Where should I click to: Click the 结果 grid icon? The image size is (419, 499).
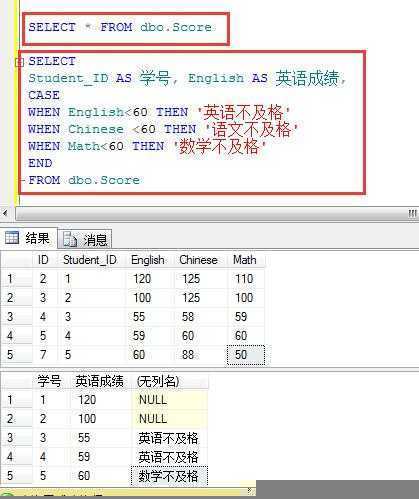(x=12, y=238)
